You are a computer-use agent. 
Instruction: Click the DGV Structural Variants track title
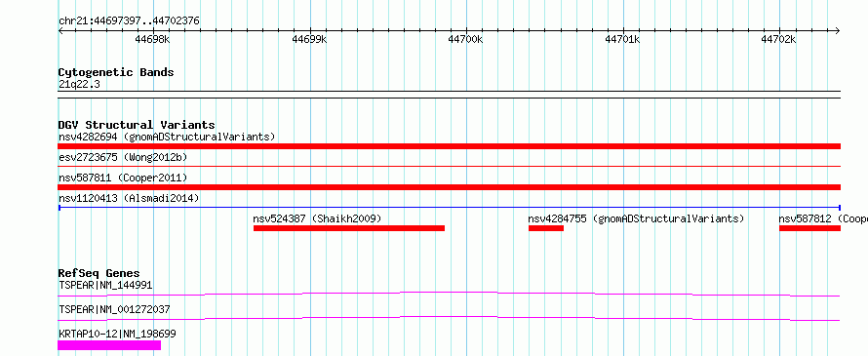[137, 125]
